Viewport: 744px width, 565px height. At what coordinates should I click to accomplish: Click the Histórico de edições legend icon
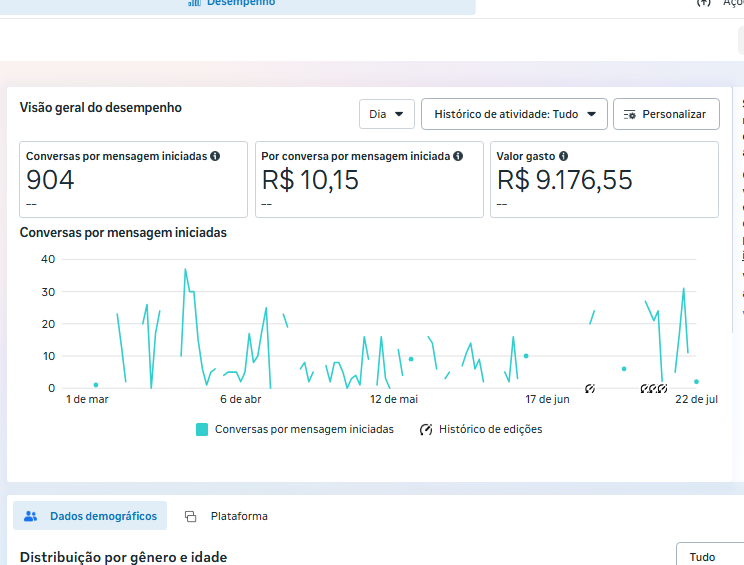426,429
